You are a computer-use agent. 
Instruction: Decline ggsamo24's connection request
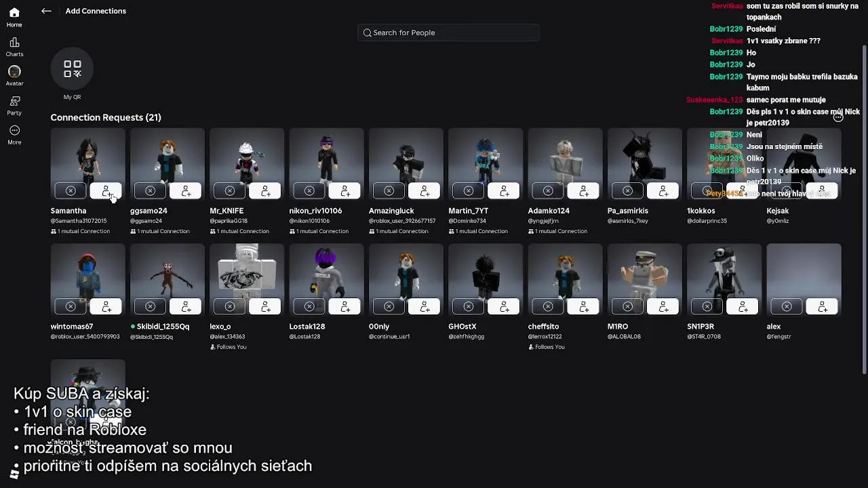point(150,191)
